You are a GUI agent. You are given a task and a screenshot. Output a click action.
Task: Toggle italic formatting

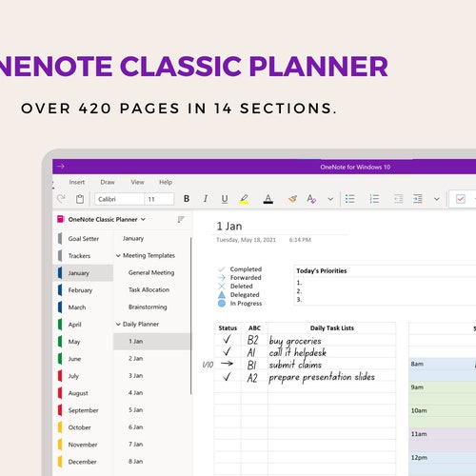pos(206,199)
